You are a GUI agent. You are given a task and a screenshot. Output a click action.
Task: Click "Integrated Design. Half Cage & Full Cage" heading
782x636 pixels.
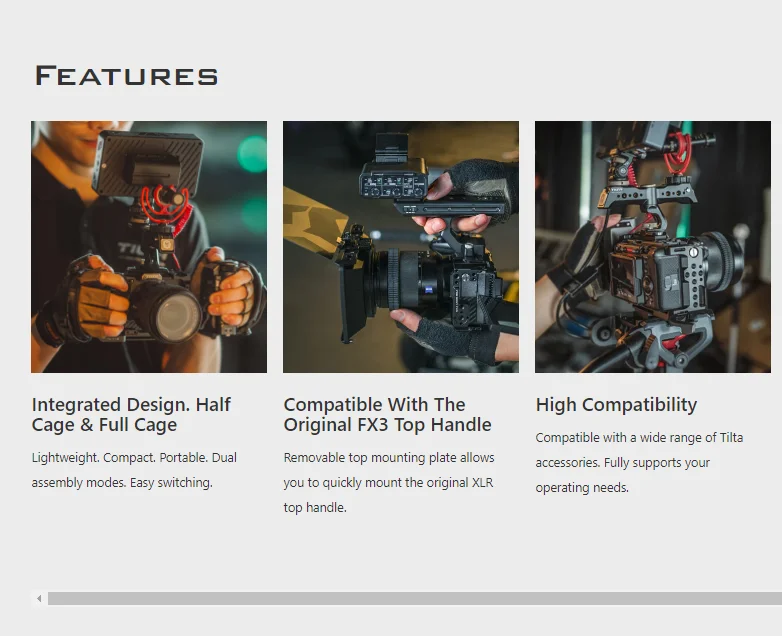pyautogui.click(x=131, y=415)
